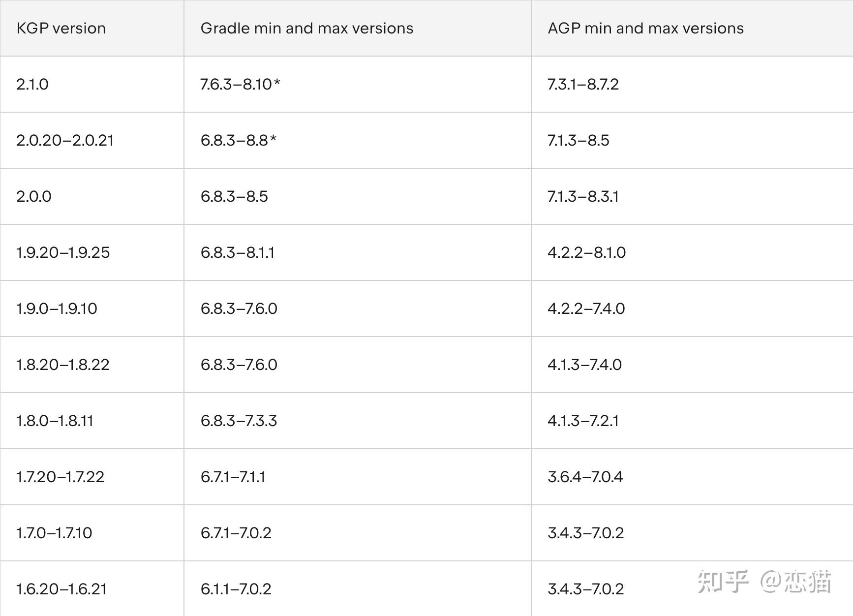Click the KGP 1.7.0–1.7.10 cell
This screenshot has width=853, height=616.
pos(54,533)
